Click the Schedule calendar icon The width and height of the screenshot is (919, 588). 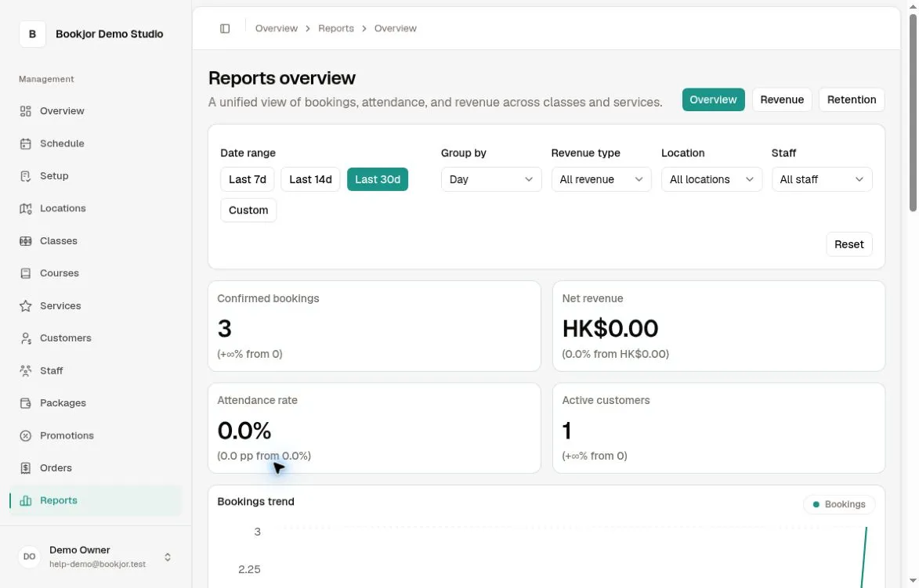tap(25, 143)
